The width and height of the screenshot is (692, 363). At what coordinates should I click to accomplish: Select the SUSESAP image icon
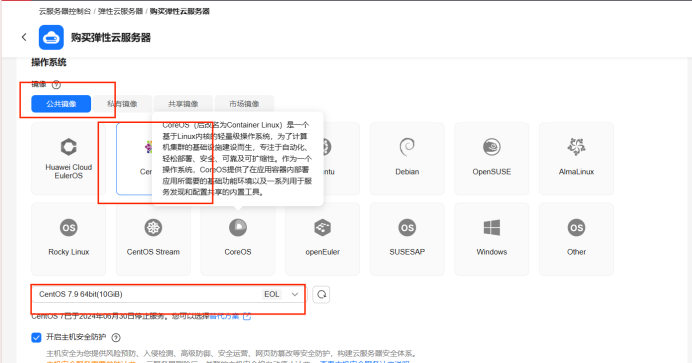click(407, 228)
